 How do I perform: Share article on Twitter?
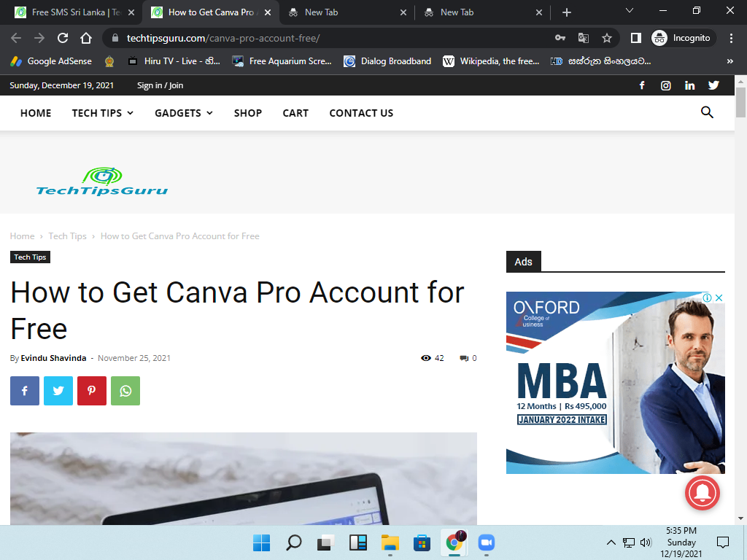click(58, 391)
